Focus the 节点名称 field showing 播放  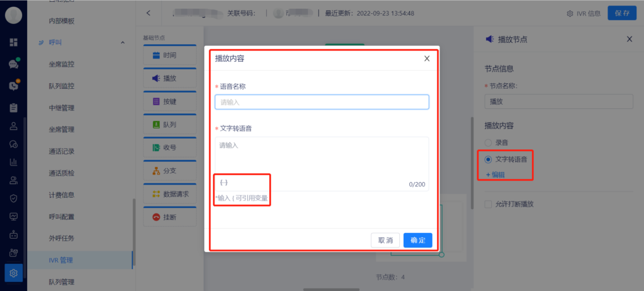pyautogui.click(x=558, y=101)
